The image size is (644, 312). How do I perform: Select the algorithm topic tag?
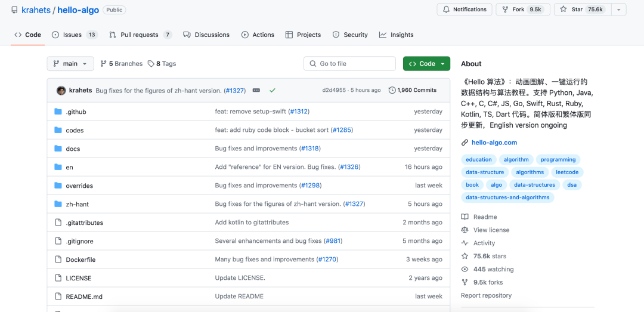[x=516, y=159]
